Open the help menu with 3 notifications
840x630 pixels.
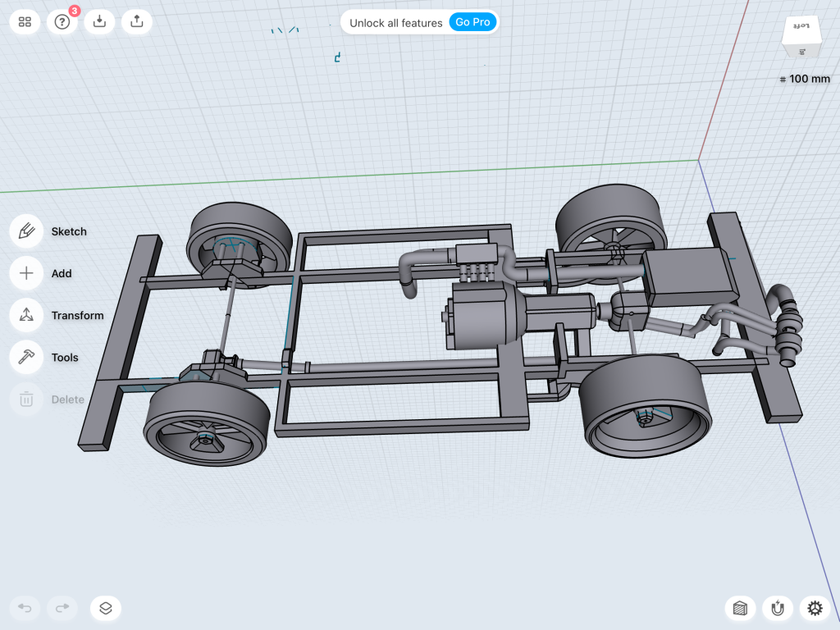coord(62,22)
